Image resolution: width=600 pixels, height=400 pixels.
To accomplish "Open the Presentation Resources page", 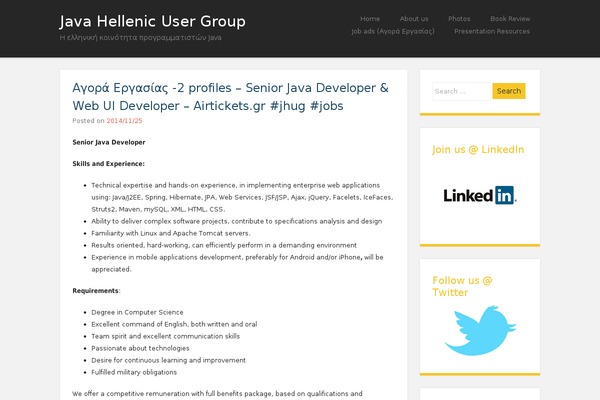I will [x=492, y=31].
